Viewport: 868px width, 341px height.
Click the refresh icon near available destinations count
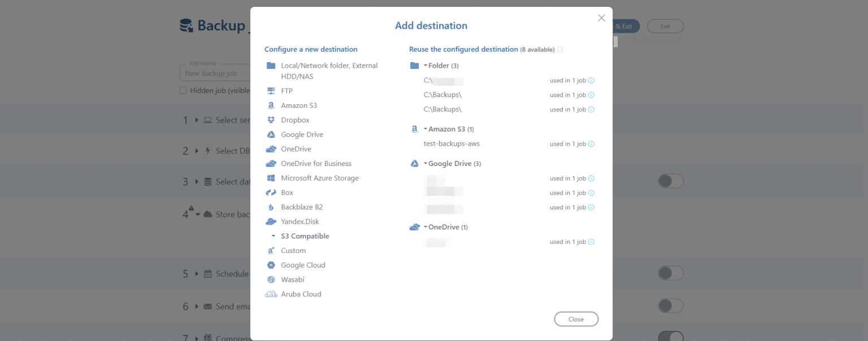pyautogui.click(x=559, y=49)
